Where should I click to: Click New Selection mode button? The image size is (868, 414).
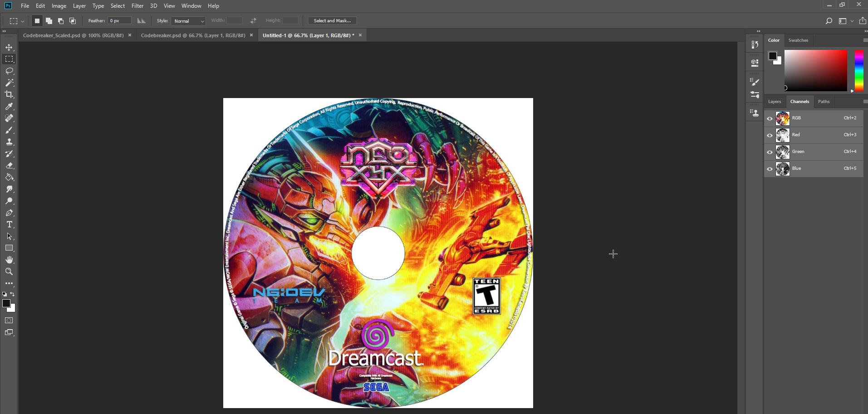(37, 21)
